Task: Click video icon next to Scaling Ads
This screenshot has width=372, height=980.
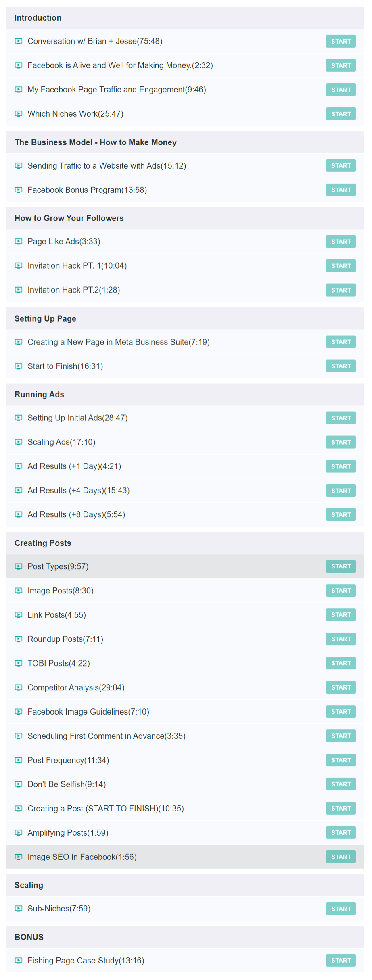Action: pos(19,442)
